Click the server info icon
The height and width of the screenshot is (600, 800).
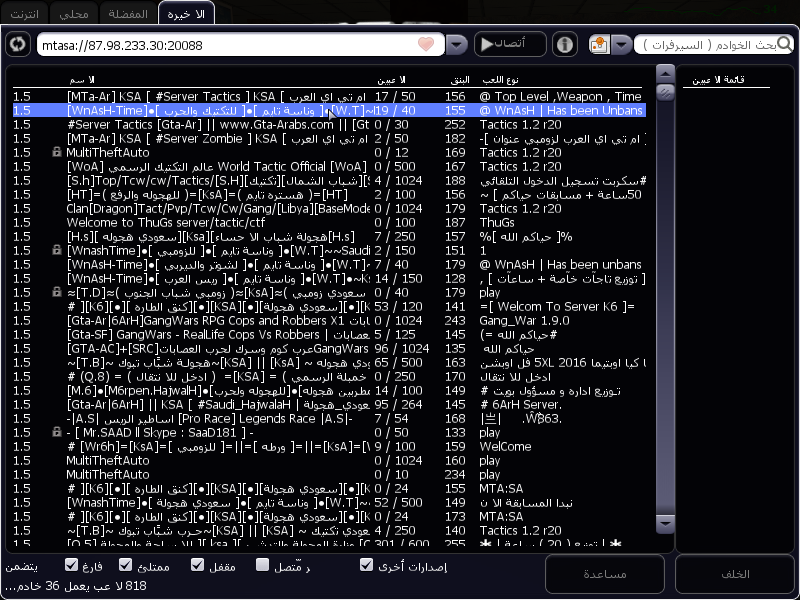(x=565, y=45)
